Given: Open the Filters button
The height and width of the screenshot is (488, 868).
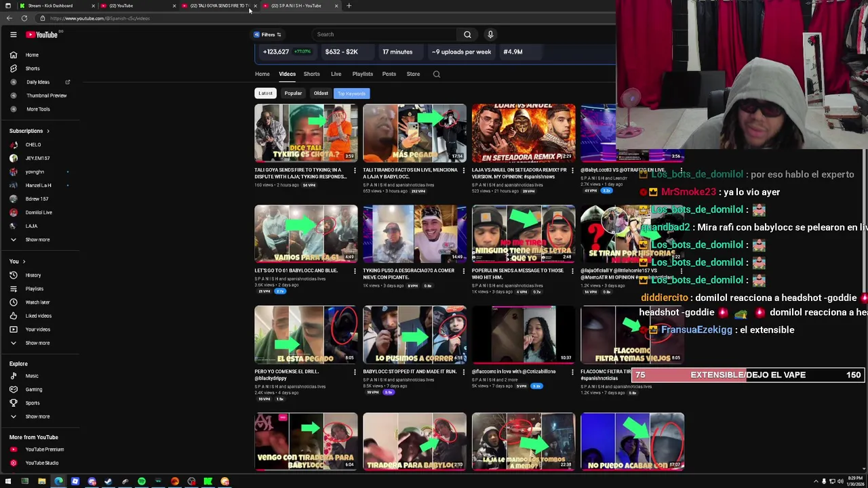Looking at the screenshot, I should click(x=268, y=35).
